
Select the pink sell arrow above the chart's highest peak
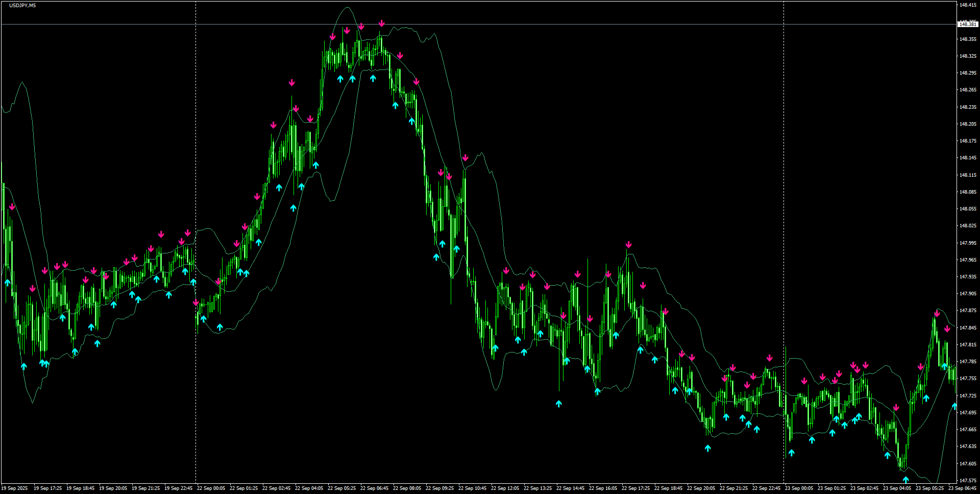(381, 23)
